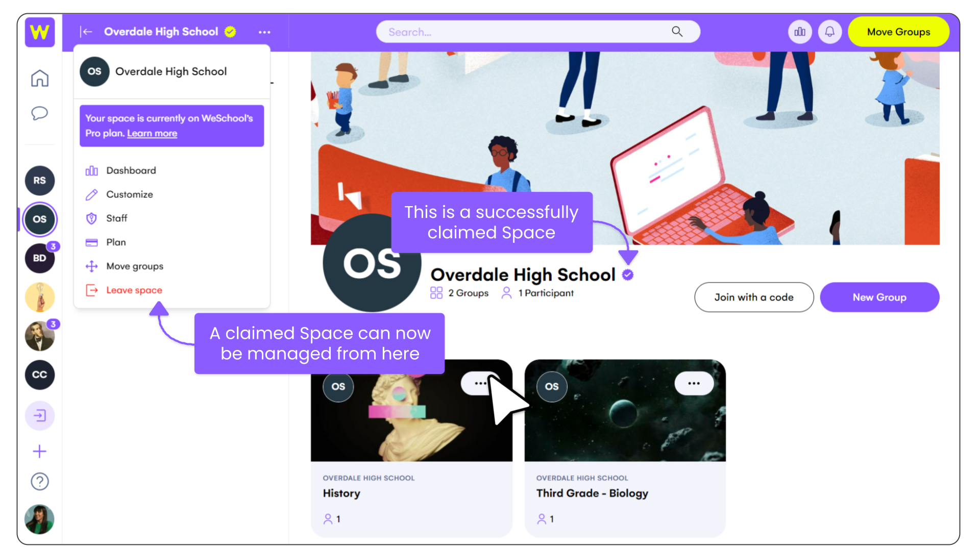Image resolution: width=980 pixels, height=551 pixels.
Task: Click the notification bell icon
Action: click(830, 32)
